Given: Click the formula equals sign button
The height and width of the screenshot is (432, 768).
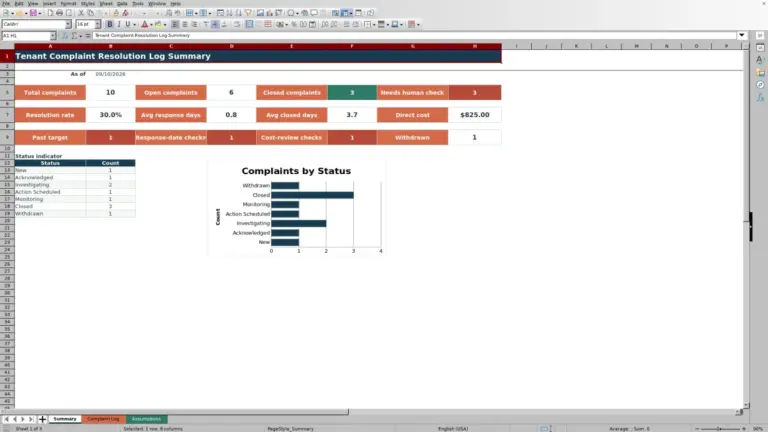Looking at the screenshot, I should (x=88, y=36).
